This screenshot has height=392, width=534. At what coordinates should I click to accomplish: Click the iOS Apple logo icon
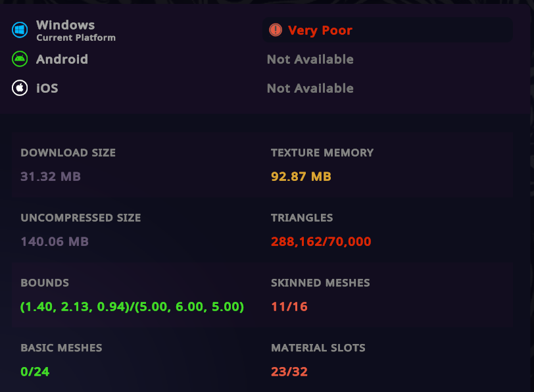[20, 88]
